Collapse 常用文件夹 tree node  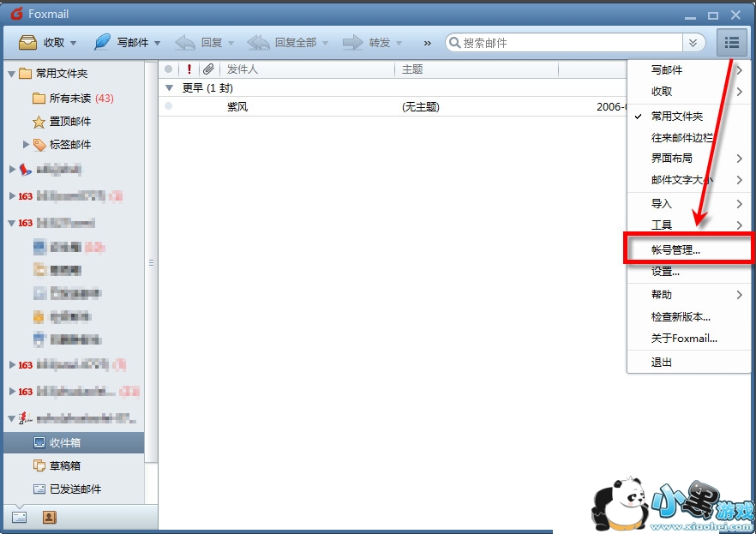[12, 74]
